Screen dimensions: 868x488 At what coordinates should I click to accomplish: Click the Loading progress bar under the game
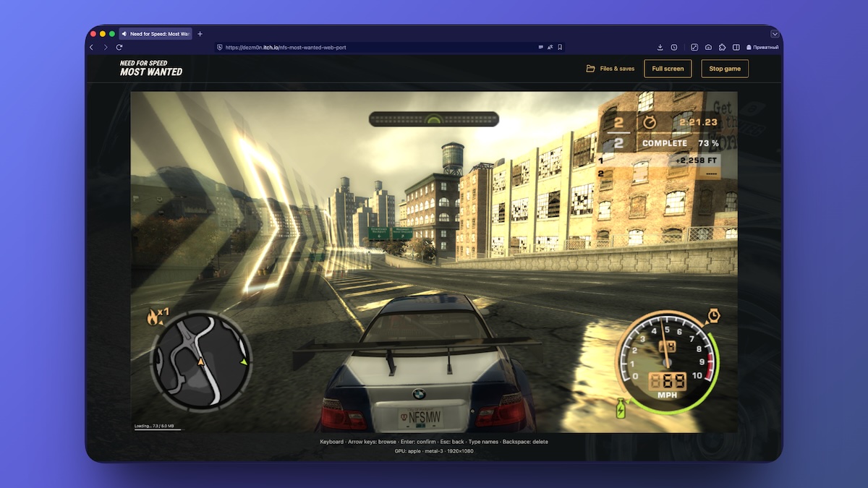[x=159, y=428]
